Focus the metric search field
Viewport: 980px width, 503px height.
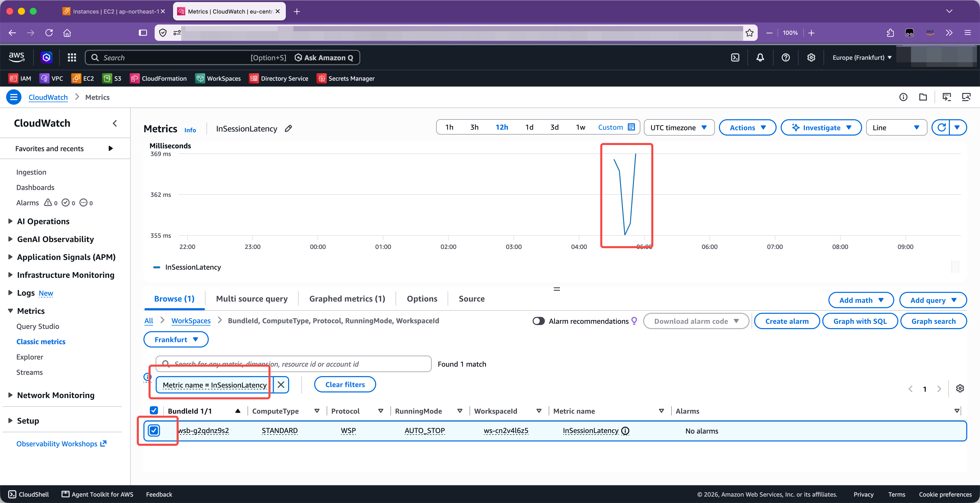293,364
